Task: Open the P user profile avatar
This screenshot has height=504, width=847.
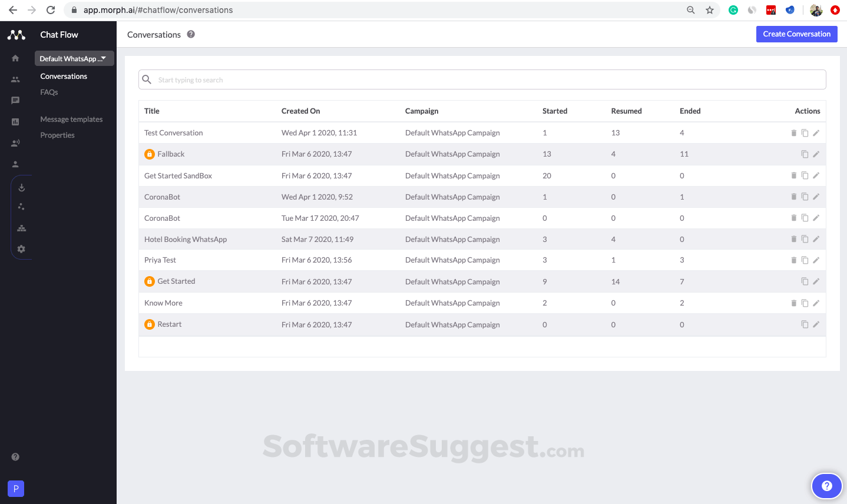Action: [x=16, y=489]
